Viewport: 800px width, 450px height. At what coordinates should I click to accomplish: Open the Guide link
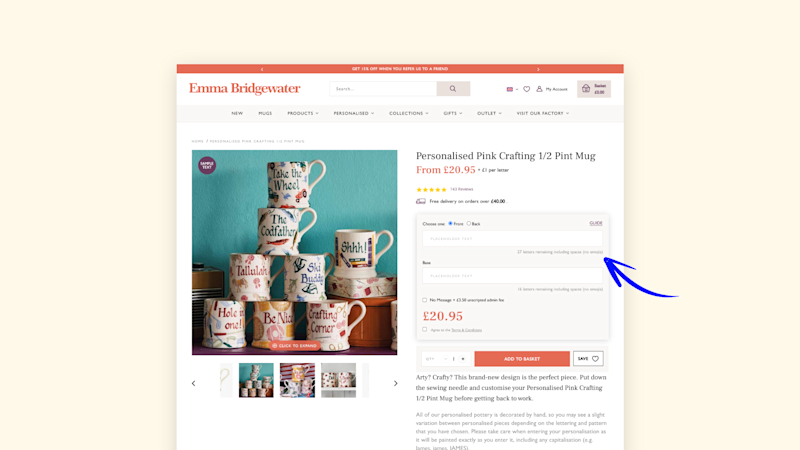coord(596,223)
